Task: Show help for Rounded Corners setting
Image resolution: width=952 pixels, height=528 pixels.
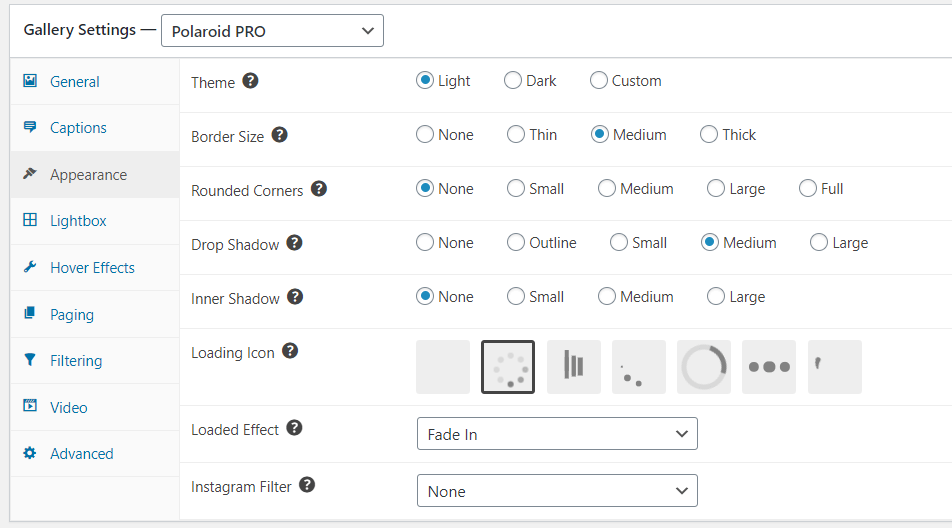Action: pyautogui.click(x=319, y=189)
